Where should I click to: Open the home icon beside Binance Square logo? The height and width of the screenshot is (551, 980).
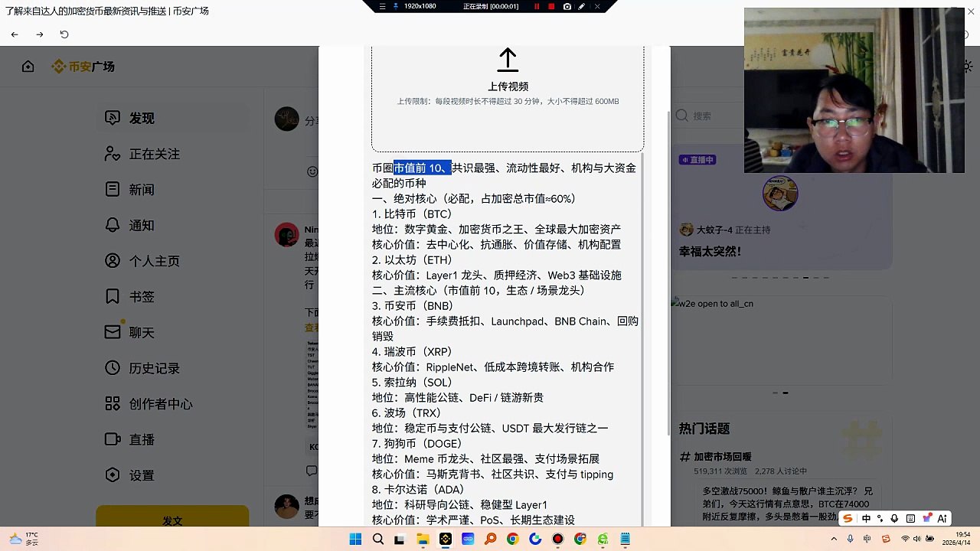point(28,67)
